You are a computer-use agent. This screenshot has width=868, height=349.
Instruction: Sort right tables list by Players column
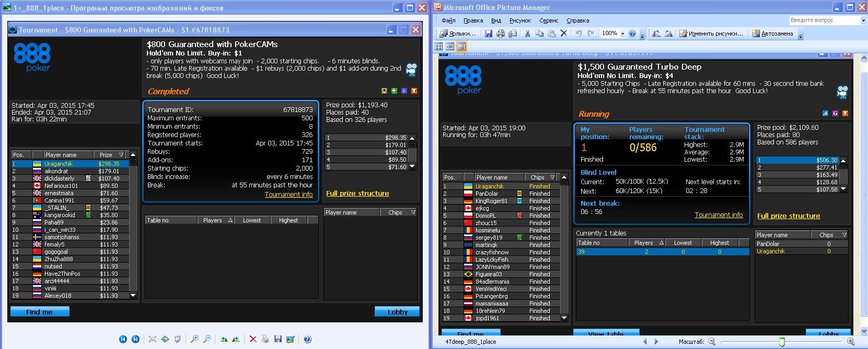(x=647, y=243)
